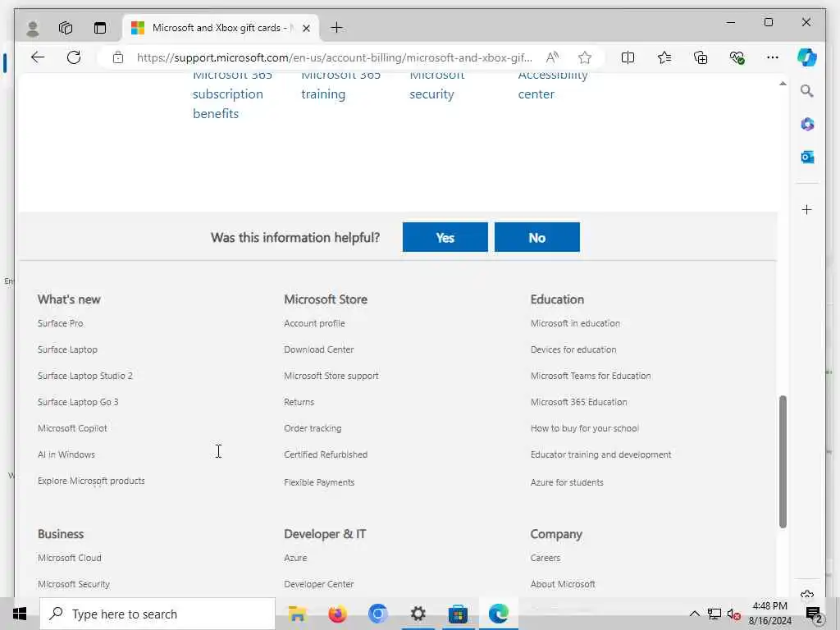The width and height of the screenshot is (840, 630).
Task: Open AI in Windows link
Action: [x=66, y=454]
